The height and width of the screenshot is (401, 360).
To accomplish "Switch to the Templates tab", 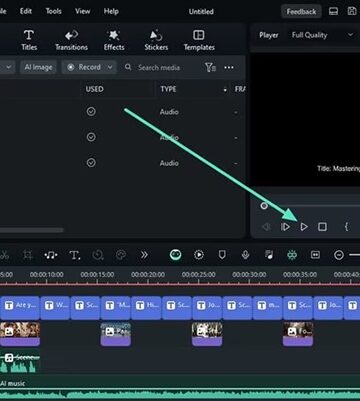I will point(199,40).
